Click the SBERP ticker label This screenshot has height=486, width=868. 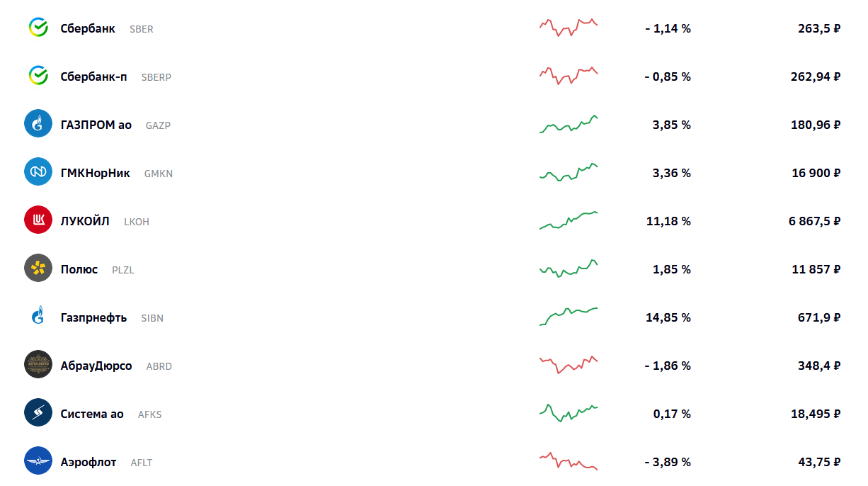coord(156,77)
